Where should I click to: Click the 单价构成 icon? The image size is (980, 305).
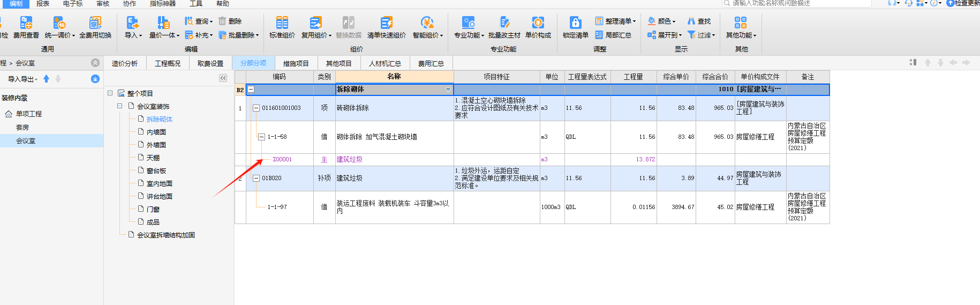click(538, 23)
